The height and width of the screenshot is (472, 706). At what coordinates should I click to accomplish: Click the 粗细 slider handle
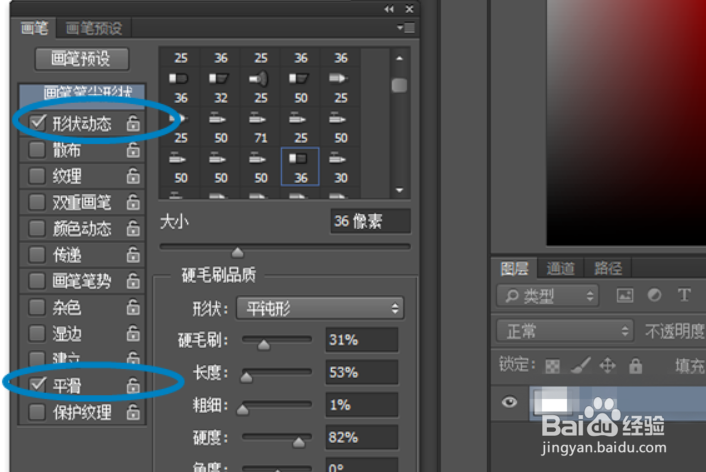(x=243, y=409)
